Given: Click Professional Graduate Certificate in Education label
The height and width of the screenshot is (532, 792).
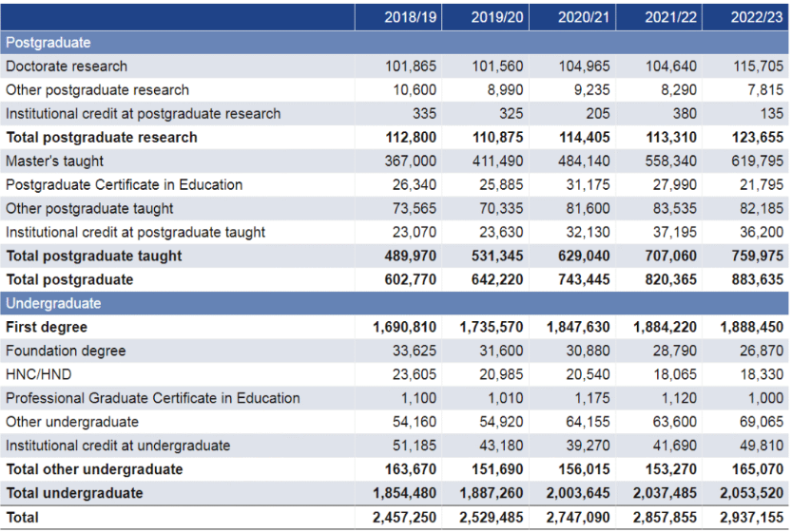Looking at the screenshot, I should tap(152, 398).
